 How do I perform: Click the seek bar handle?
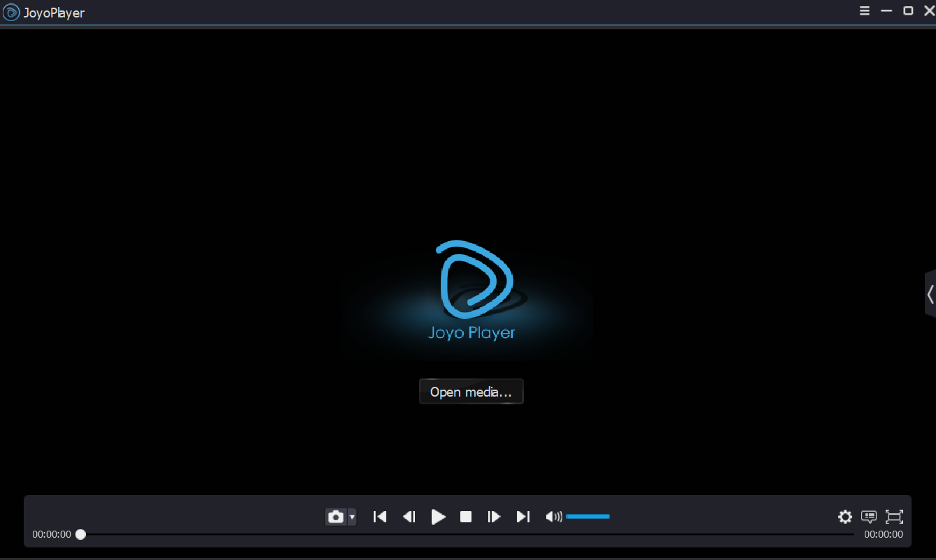[x=81, y=534]
